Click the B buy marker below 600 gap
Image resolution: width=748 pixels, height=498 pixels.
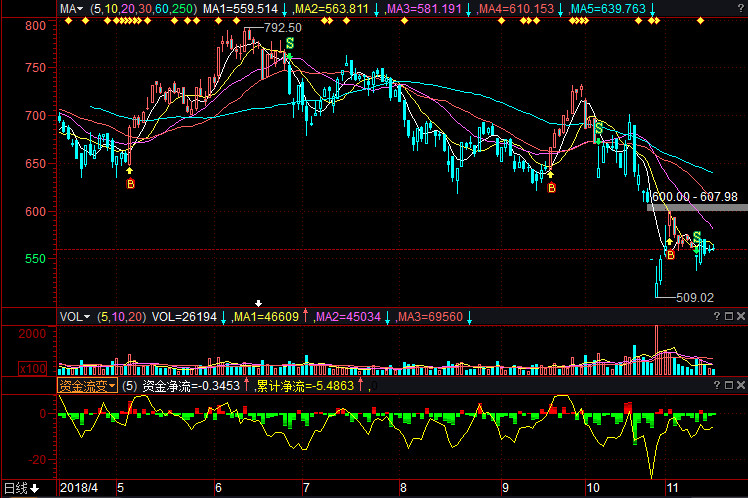coord(670,255)
